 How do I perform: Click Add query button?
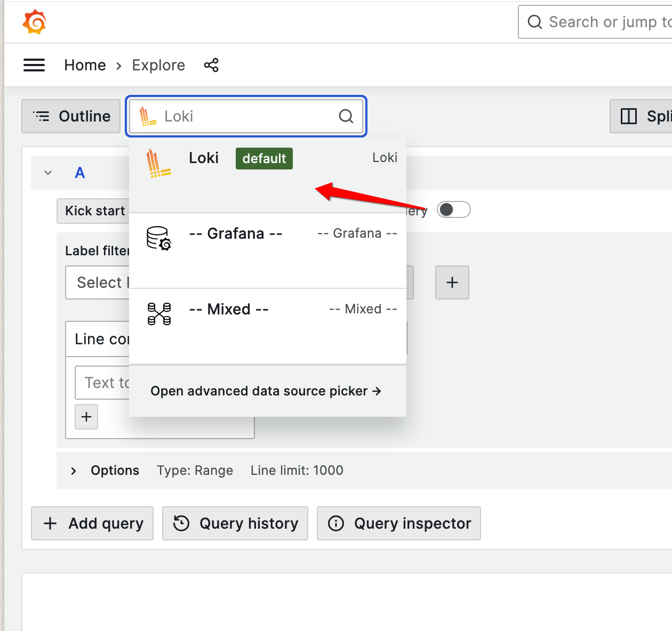(92, 523)
